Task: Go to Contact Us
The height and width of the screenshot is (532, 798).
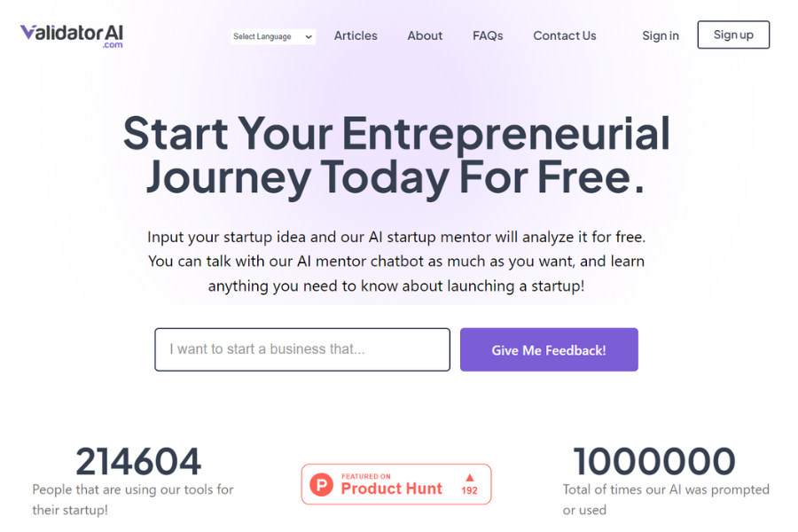Action: [x=565, y=35]
